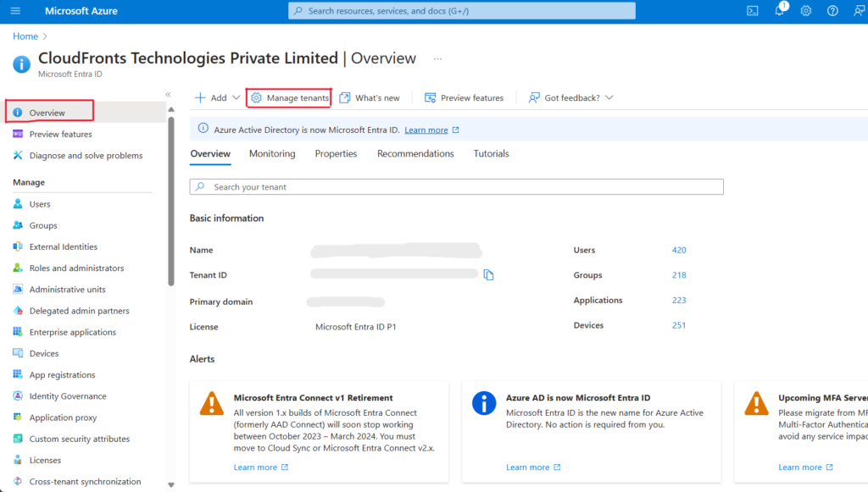Learn more about Azure AD rename alert
The height and width of the screenshot is (492, 868).
click(533, 467)
